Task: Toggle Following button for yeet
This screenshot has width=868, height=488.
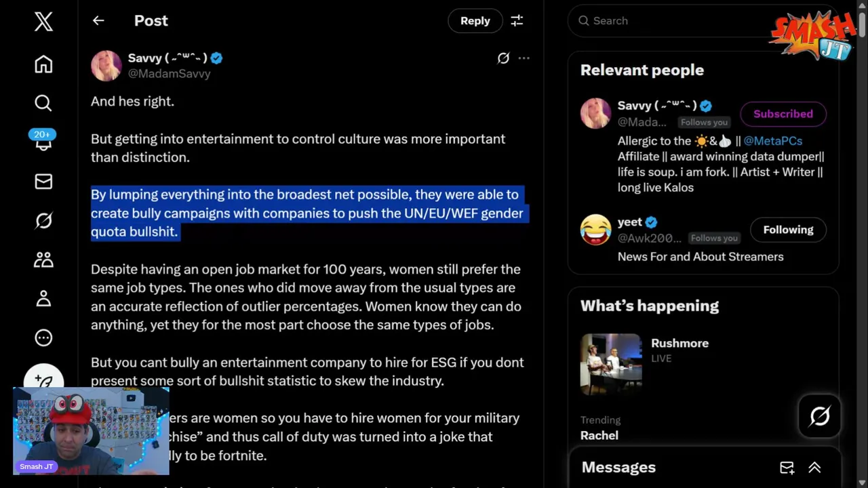Action: [x=787, y=230]
